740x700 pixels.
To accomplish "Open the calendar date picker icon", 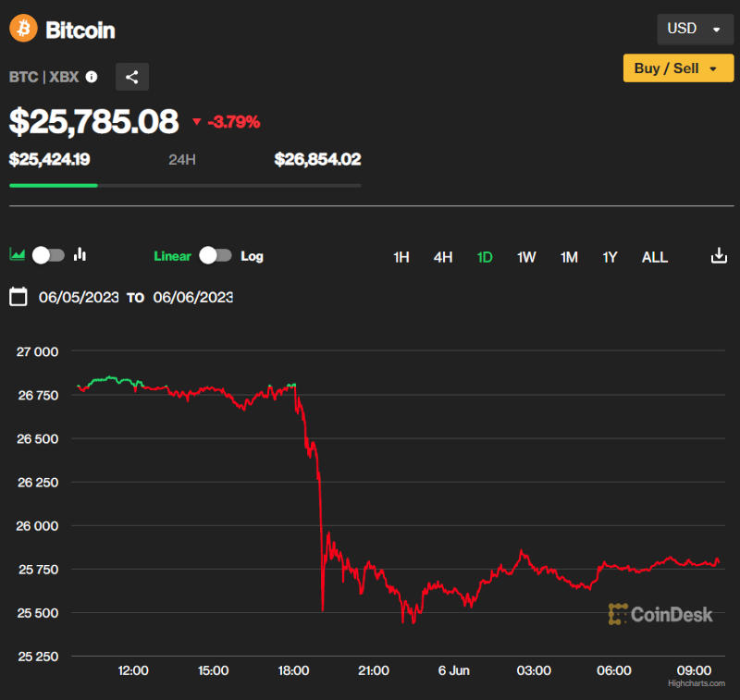I will 18,297.
